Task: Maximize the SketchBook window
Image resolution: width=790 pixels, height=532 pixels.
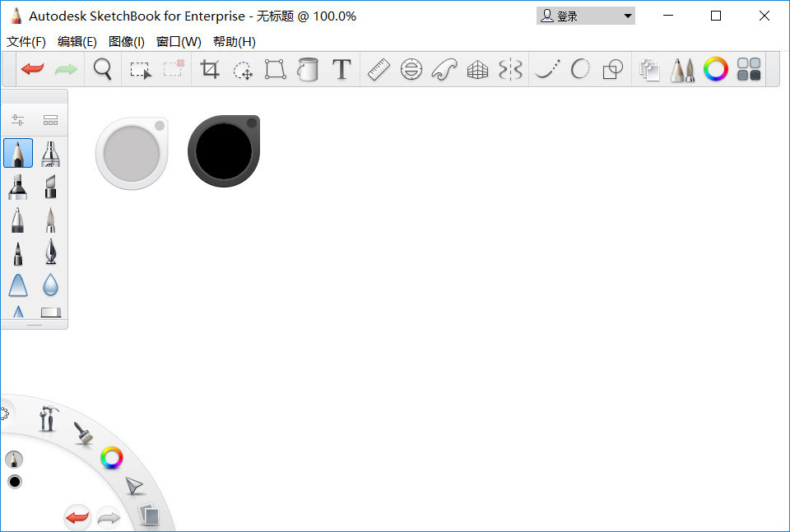Action: point(715,16)
